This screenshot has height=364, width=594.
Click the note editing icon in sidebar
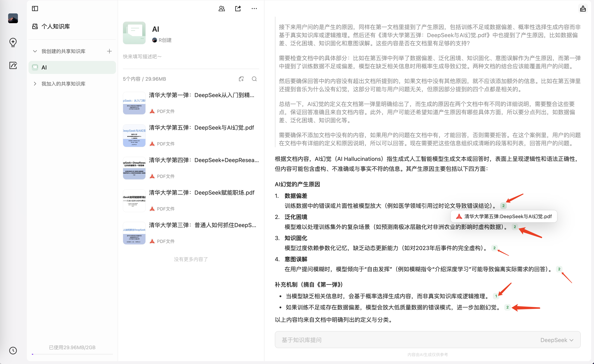click(x=13, y=65)
